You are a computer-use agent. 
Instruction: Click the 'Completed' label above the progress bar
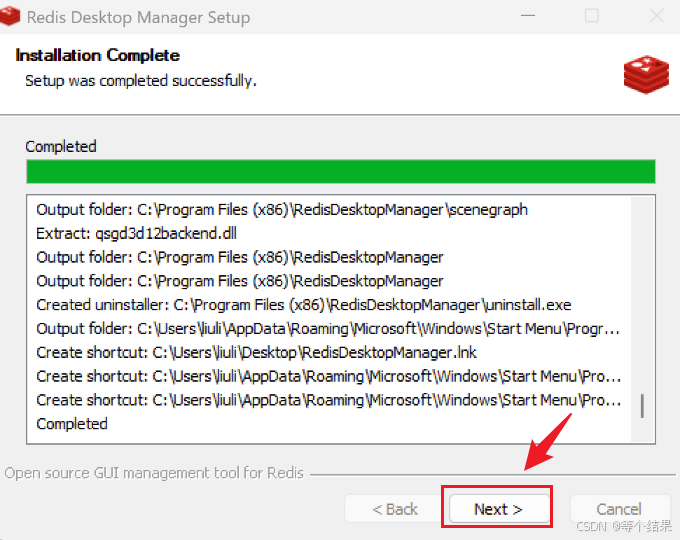[61, 147]
